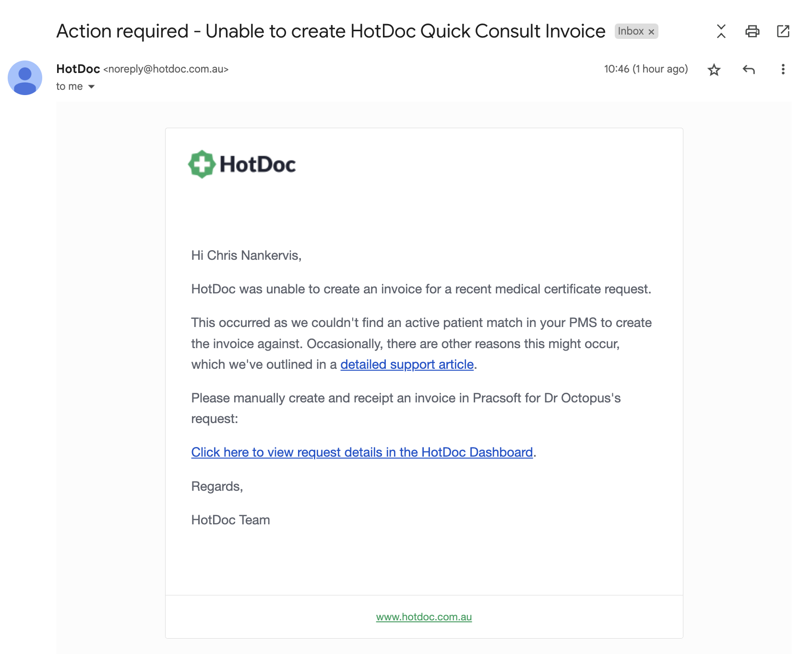Open email in new window icon
Viewport: 812px width, 654px height.
[783, 31]
